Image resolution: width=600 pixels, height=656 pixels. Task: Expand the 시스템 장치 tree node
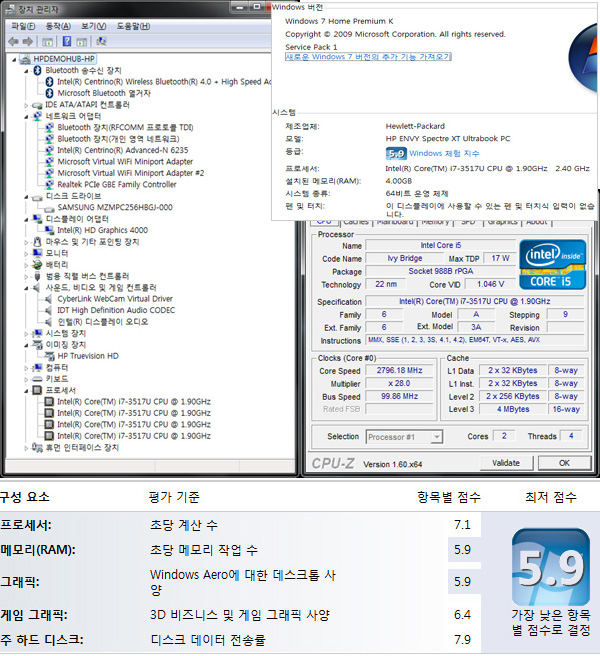pyautogui.click(x=26, y=333)
